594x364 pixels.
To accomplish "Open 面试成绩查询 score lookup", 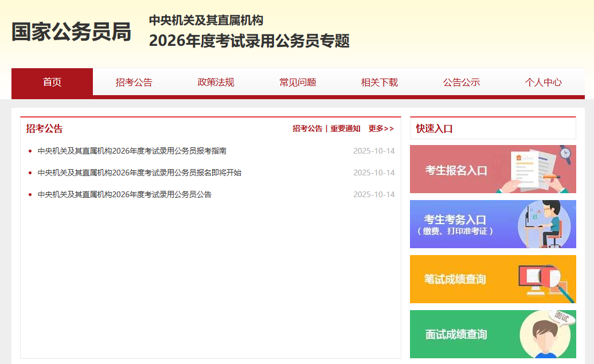I will coord(456,335).
